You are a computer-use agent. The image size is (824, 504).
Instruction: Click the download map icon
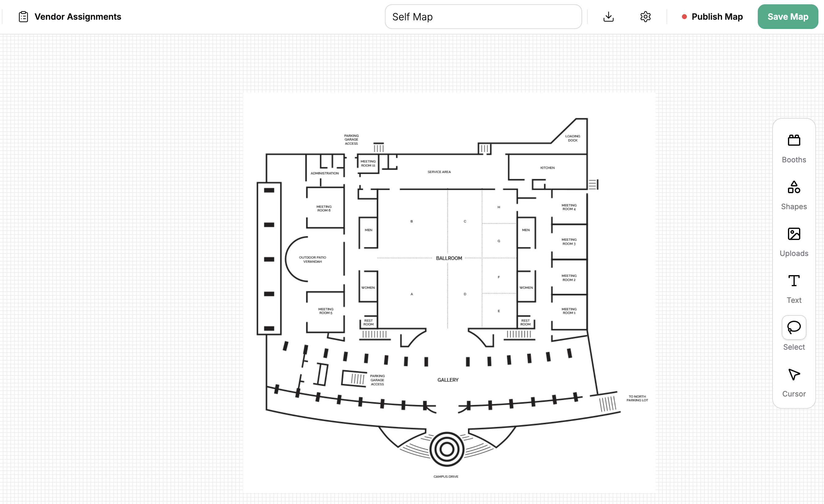coord(608,16)
